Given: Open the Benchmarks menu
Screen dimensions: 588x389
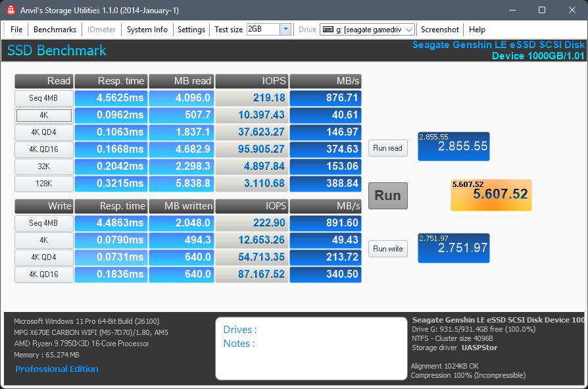Looking at the screenshot, I should 55,30.
